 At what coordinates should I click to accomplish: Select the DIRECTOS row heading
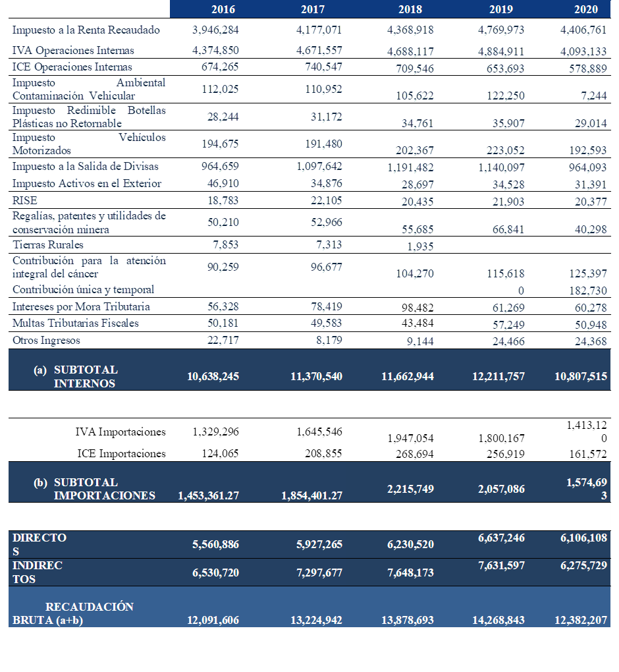40,544
